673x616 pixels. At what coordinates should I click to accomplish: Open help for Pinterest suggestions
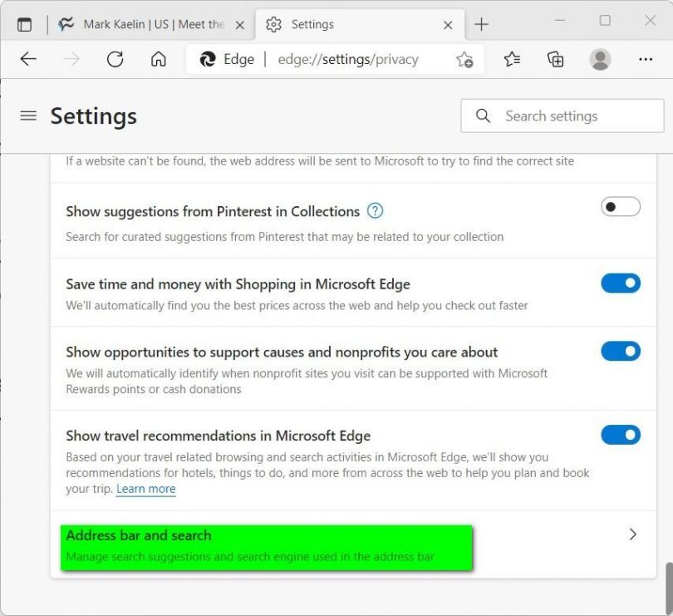tap(375, 211)
